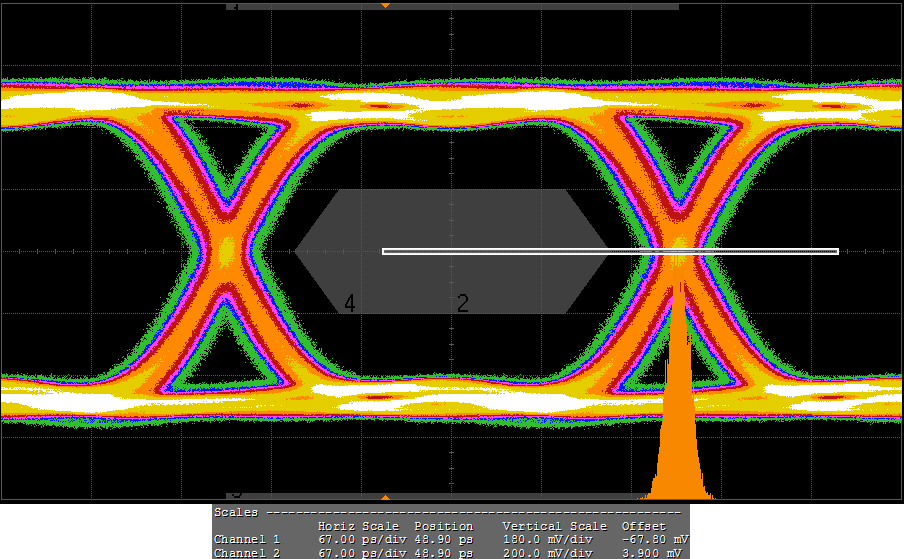Click Channel 1 vertical scale 180.0 mV/div
The height and width of the screenshot is (559, 904).
pos(547,539)
